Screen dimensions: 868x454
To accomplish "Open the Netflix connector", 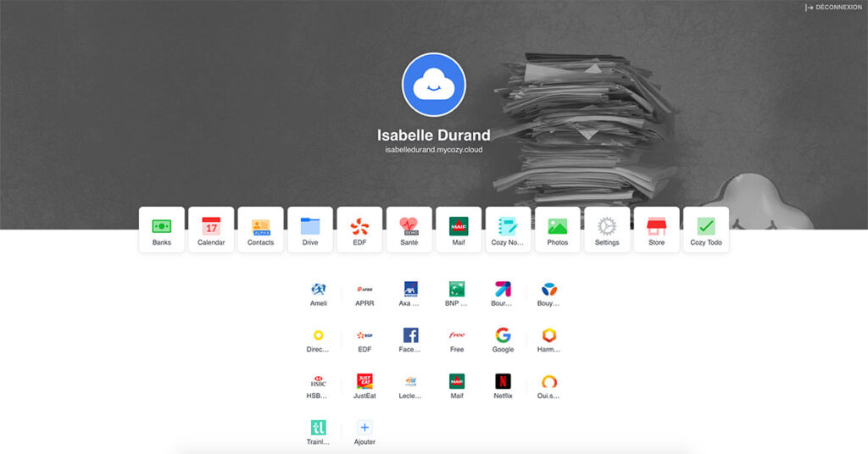I will click(x=504, y=385).
